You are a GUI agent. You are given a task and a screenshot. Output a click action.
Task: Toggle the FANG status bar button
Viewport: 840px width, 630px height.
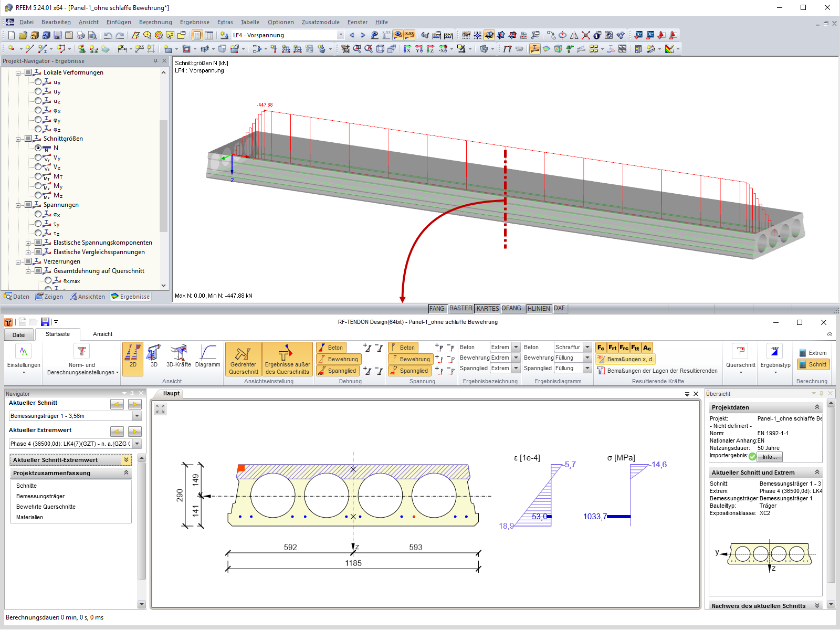437,309
